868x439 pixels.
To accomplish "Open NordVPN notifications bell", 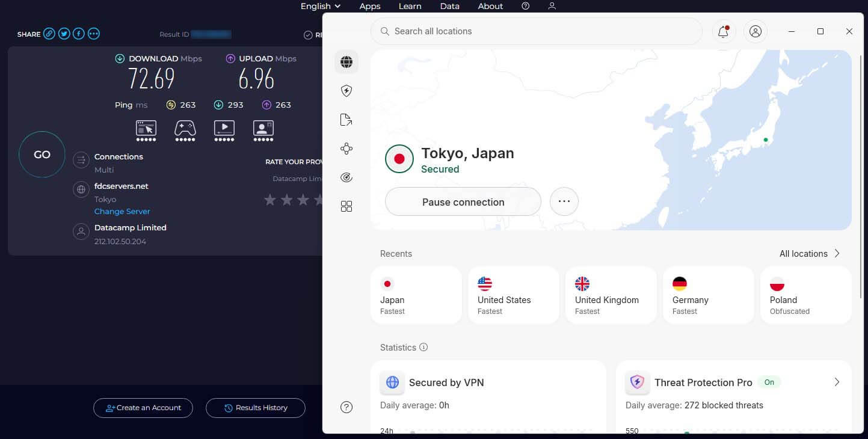I will (x=724, y=31).
